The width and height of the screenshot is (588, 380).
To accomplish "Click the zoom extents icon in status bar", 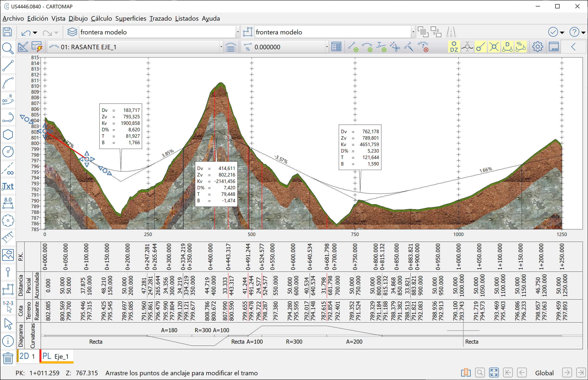I will [494, 372].
